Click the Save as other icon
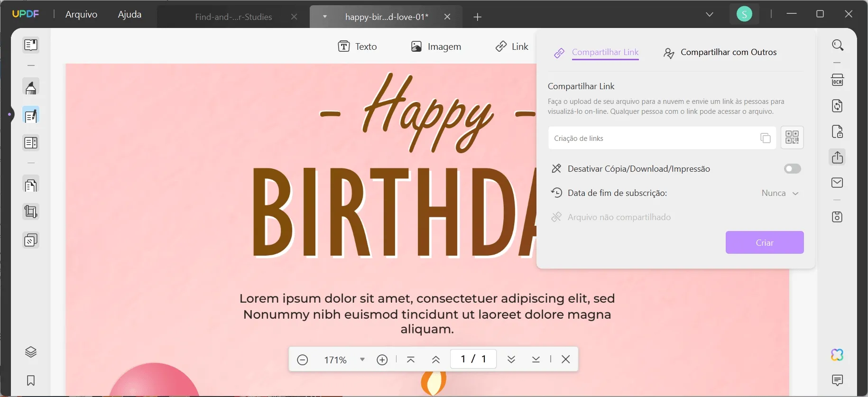Screen dimensions: 868x397 (x=838, y=217)
